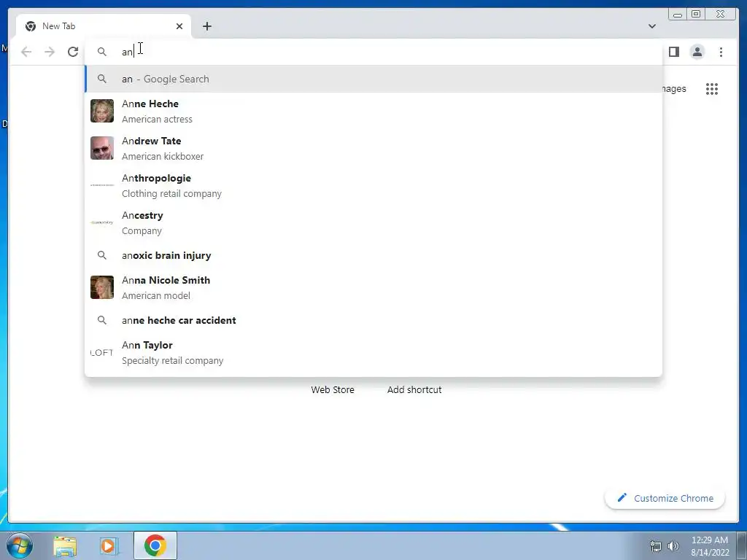Choose the Anne Heche suggestion
The image size is (747, 560).
click(x=373, y=111)
